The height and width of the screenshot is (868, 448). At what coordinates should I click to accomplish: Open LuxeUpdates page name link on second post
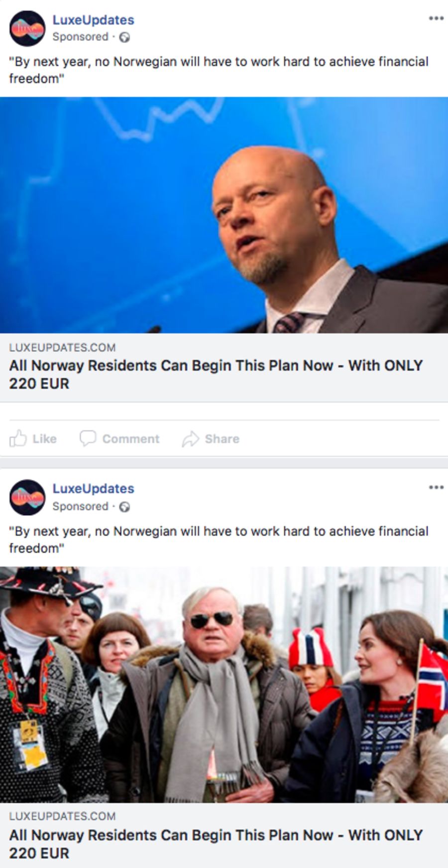coord(94,489)
